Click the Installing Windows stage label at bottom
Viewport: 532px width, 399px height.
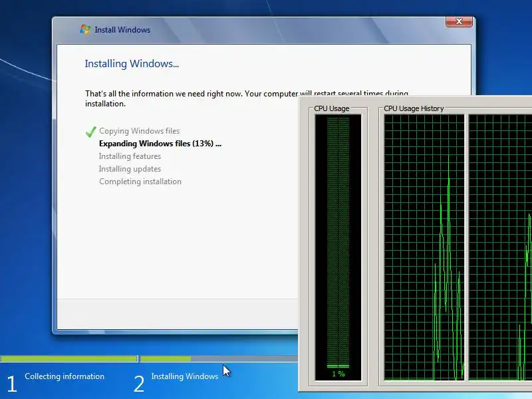185,376
